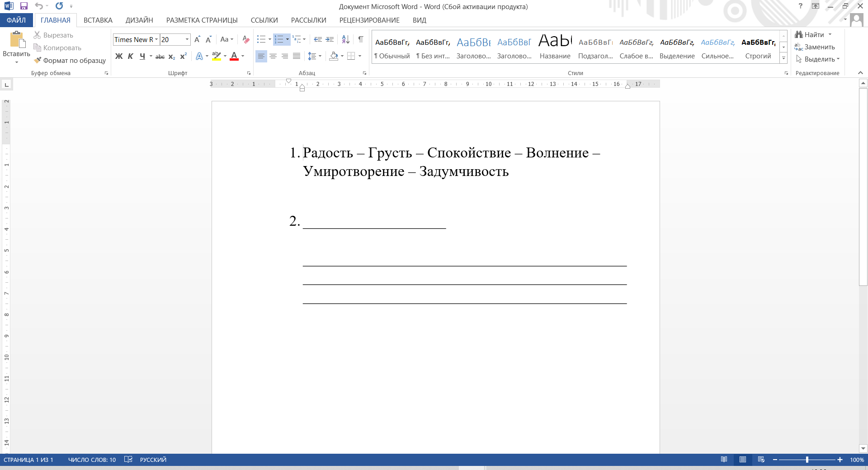Click the red font color button
Viewport: 868px width, 470px height.
pyautogui.click(x=234, y=56)
